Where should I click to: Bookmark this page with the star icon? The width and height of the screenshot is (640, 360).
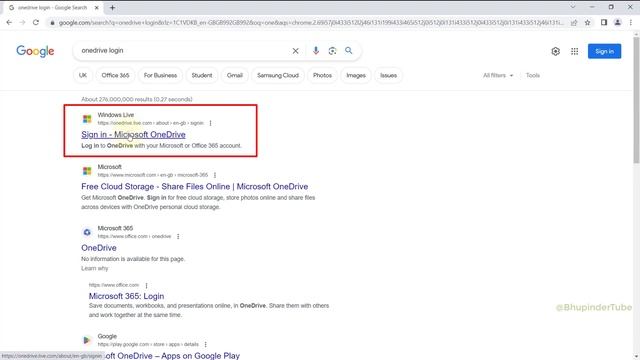point(587,23)
